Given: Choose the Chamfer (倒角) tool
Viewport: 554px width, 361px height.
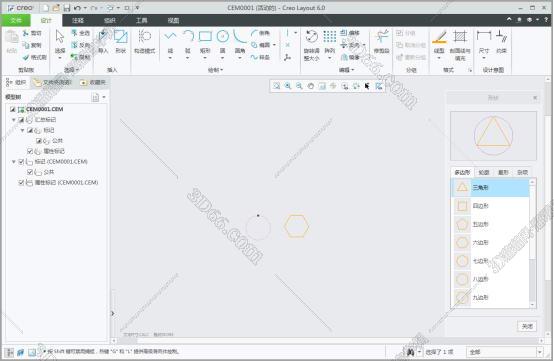Looking at the screenshot, I should pyautogui.click(x=260, y=33).
